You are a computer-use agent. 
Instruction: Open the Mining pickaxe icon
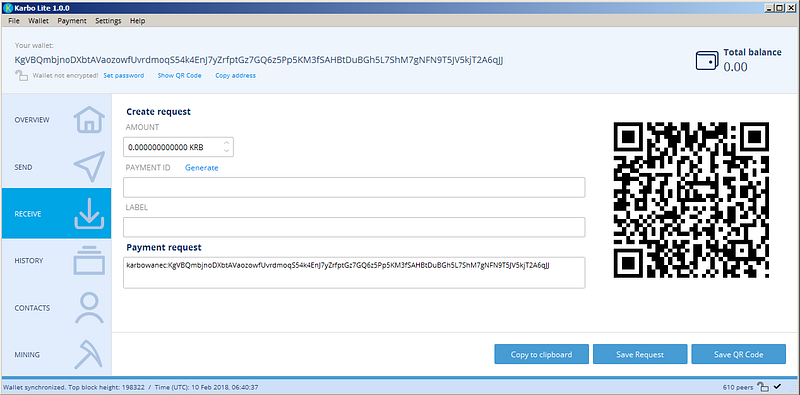pyautogui.click(x=89, y=354)
